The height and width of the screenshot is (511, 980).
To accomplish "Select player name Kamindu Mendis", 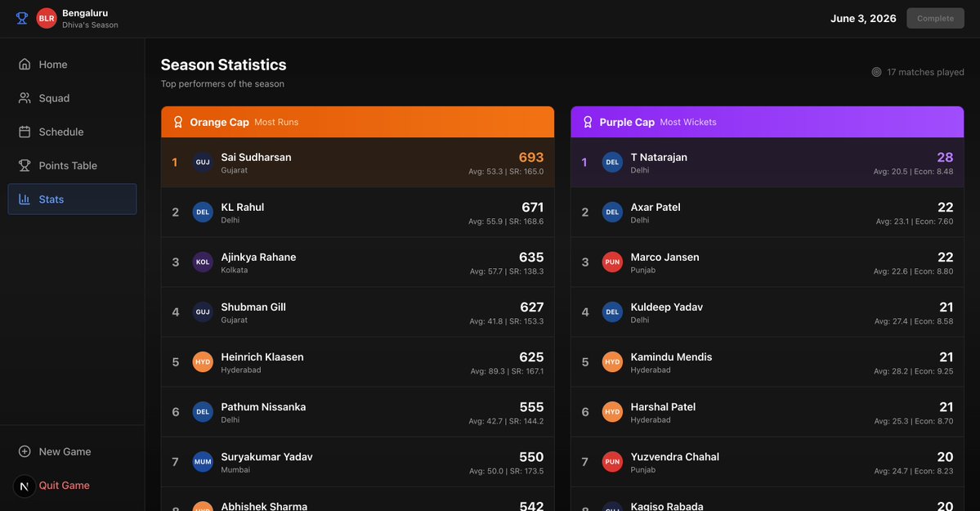I will [x=671, y=357].
